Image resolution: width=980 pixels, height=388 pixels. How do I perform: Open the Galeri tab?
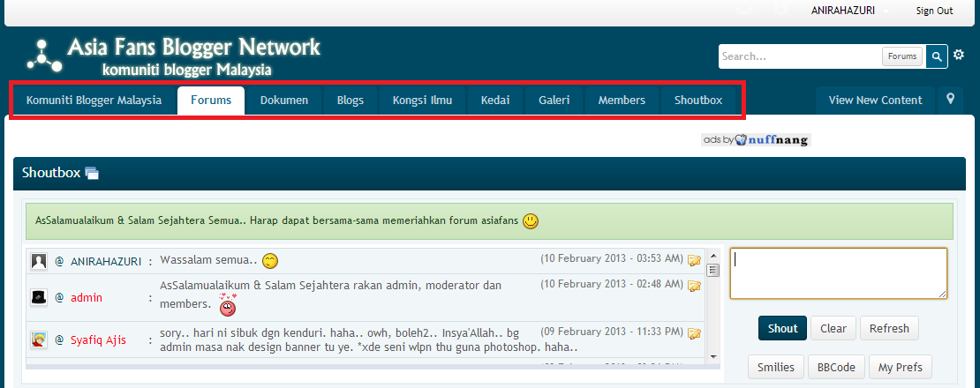(x=554, y=100)
